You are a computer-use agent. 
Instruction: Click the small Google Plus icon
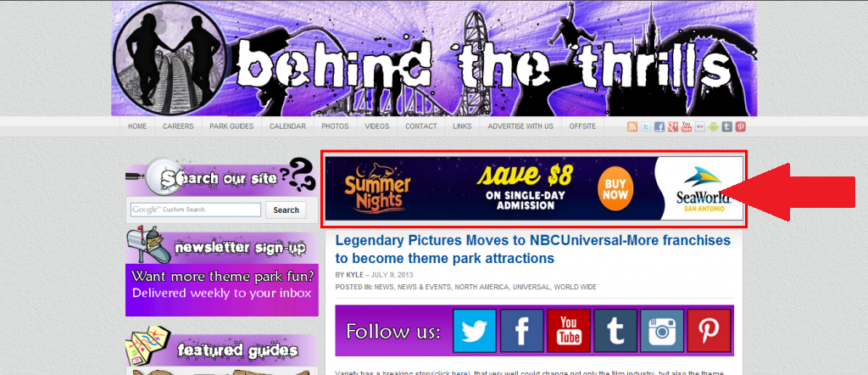tap(673, 127)
